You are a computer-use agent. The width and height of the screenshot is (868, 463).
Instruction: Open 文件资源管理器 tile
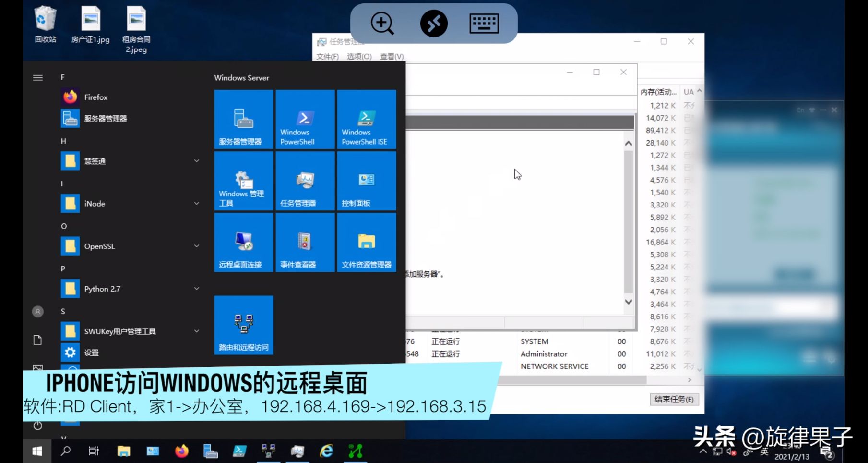point(367,242)
